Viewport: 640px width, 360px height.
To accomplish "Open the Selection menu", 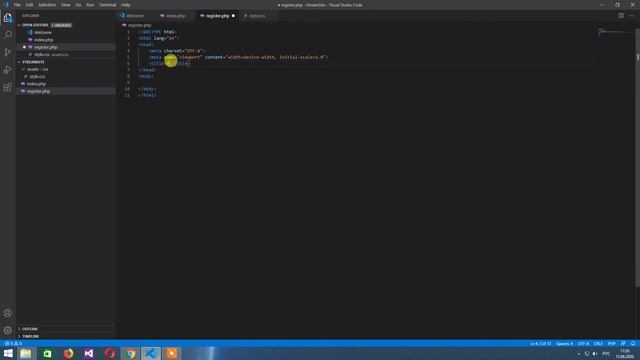I will click(47, 5).
